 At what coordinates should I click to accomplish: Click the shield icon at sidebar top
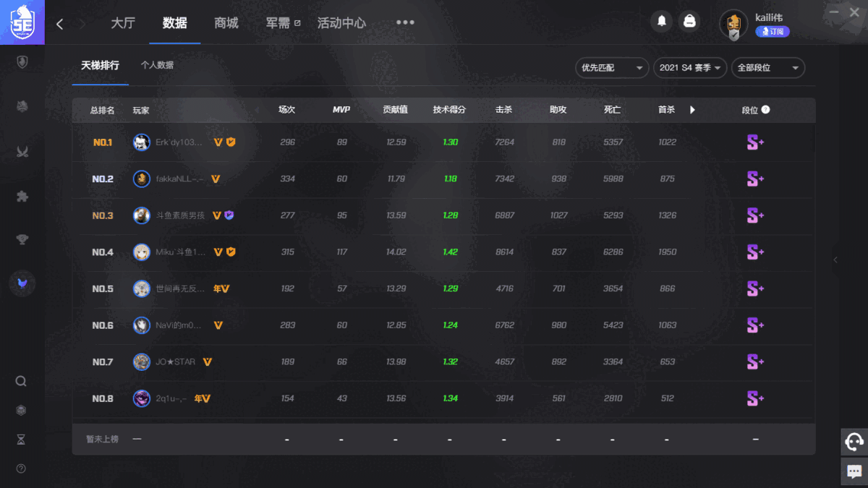tap(22, 61)
